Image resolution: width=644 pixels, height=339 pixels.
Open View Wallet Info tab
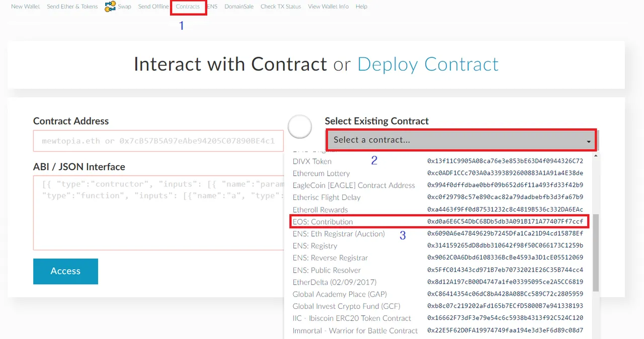(x=328, y=7)
